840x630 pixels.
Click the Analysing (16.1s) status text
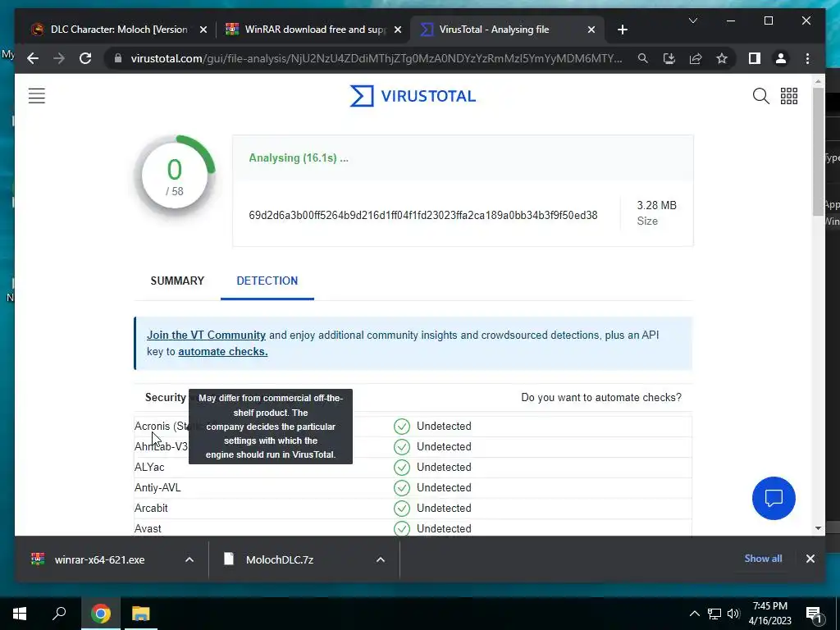(299, 158)
